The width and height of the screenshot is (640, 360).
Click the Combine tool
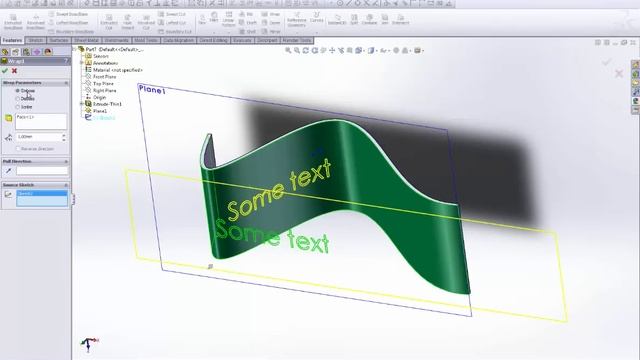[369, 19]
